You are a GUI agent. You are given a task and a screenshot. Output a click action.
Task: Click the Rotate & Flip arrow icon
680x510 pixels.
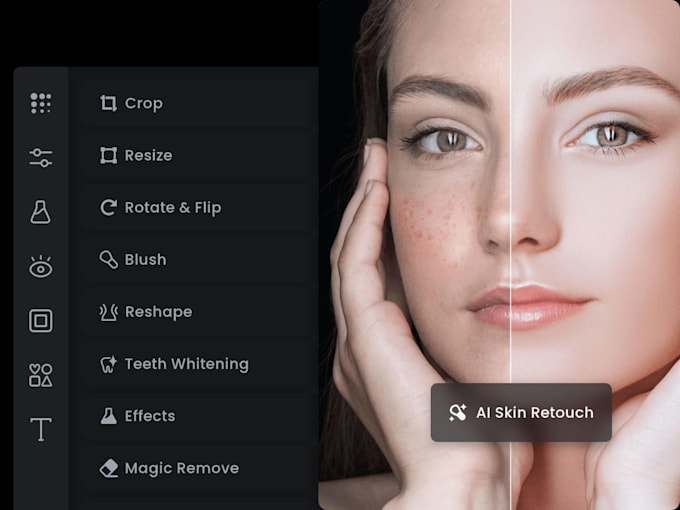[108, 207]
